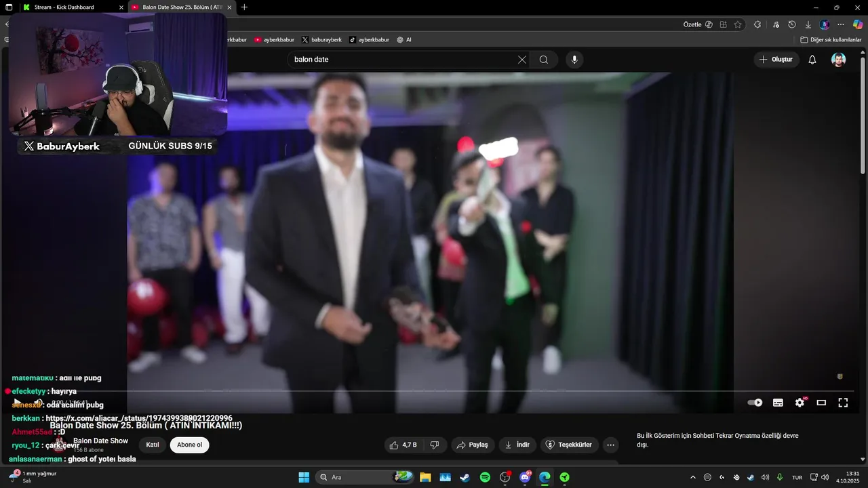The image size is (868, 488).
Task: Open Microsoft Edge taskbar icon
Action: 545,477
